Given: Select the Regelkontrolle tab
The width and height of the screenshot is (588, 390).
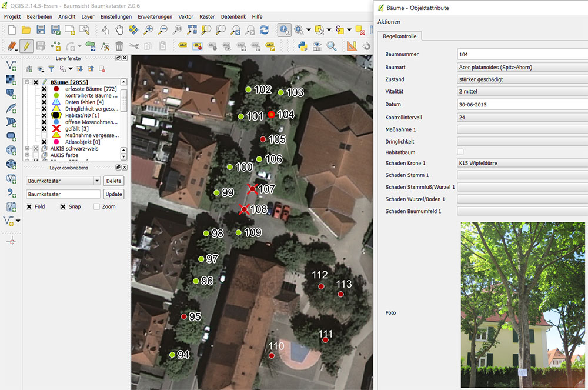Looking at the screenshot, I should point(400,36).
